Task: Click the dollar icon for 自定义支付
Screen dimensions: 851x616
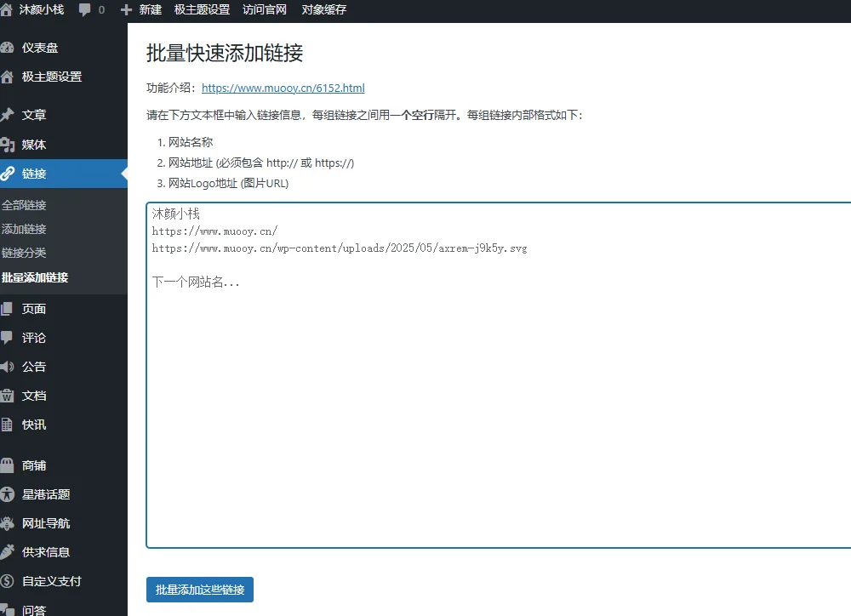Action: coord(8,581)
